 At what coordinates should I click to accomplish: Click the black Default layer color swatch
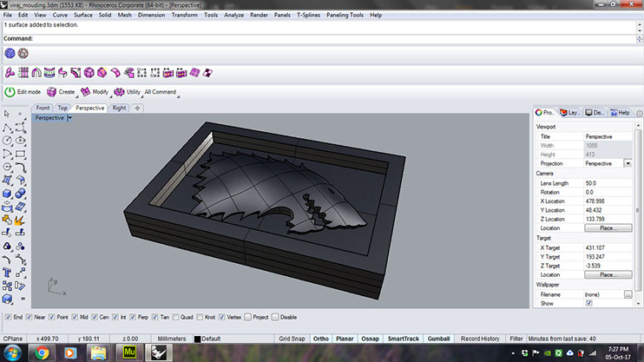pos(197,339)
